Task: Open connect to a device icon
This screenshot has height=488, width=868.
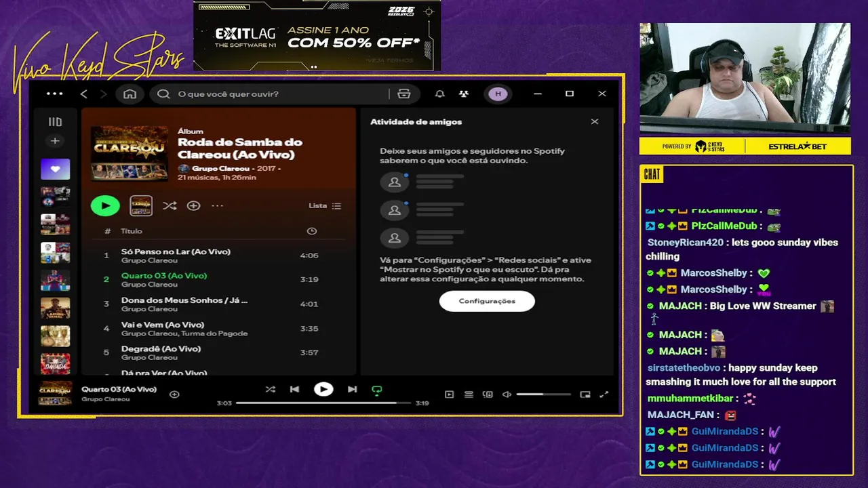Action: point(488,394)
